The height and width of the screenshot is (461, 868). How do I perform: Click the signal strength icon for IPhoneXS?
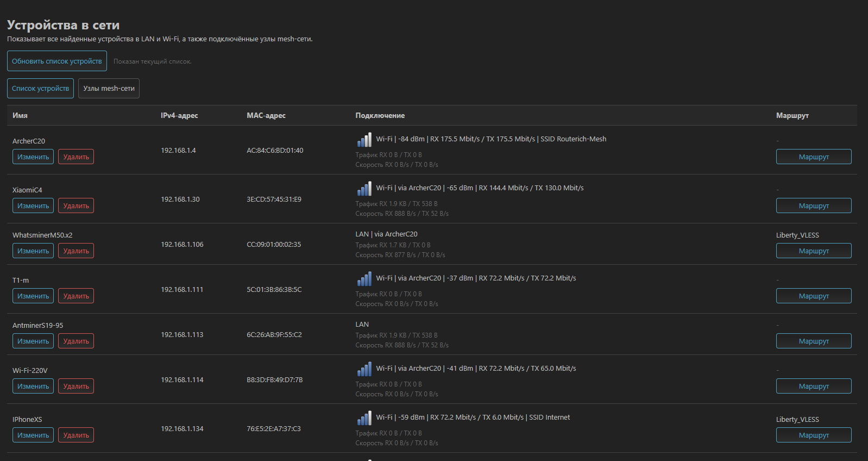click(x=364, y=419)
